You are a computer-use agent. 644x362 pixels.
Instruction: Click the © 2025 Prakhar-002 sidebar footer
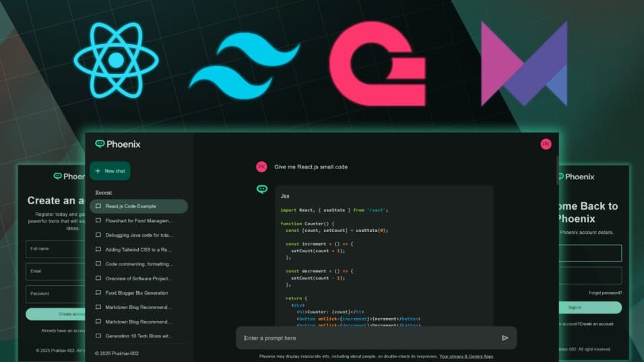click(117, 353)
